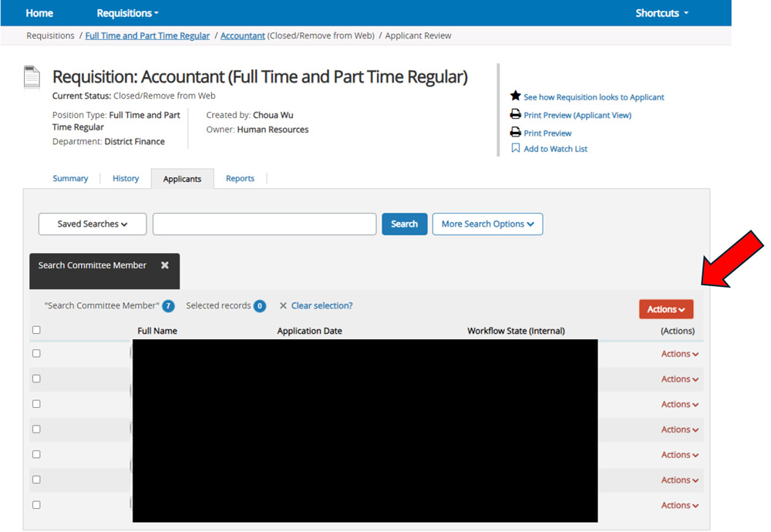Expand the Saved Searches dropdown
The image size is (771, 532).
pyautogui.click(x=93, y=224)
